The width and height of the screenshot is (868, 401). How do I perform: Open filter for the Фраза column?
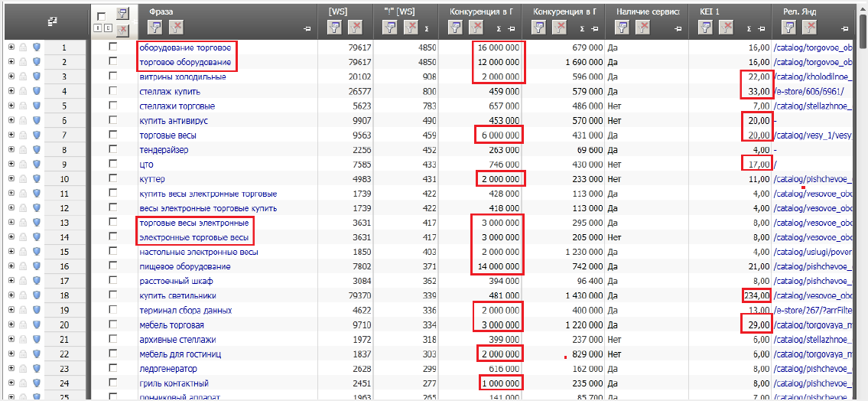[x=155, y=27]
